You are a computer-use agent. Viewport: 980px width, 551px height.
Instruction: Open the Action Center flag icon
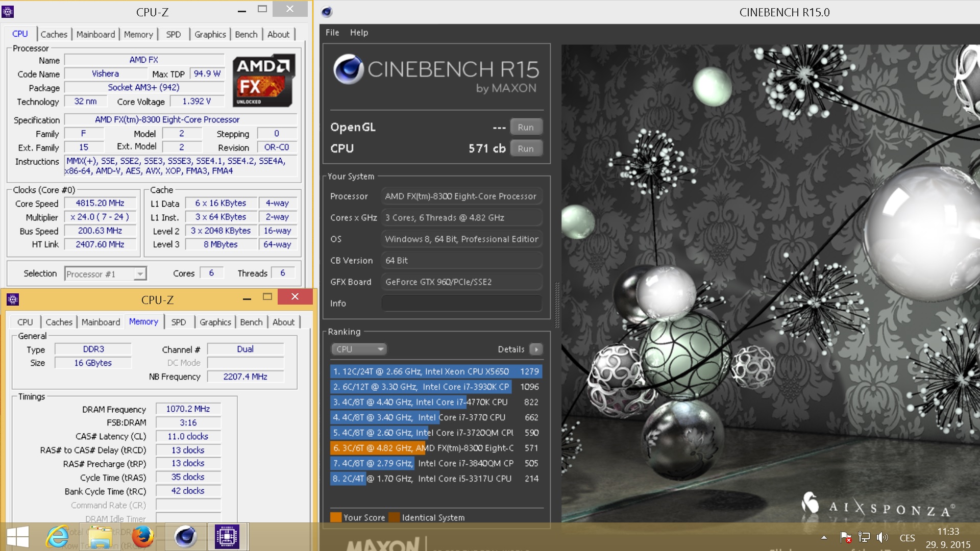pyautogui.click(x=845, y=537)
